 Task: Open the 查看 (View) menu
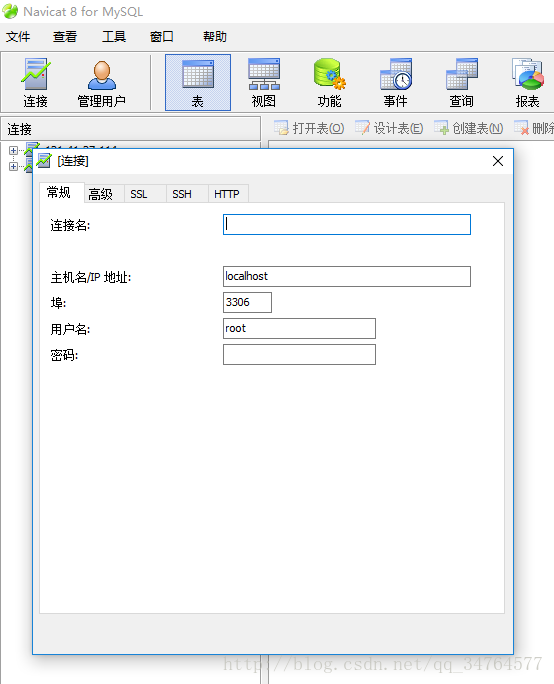coord(65,37)
